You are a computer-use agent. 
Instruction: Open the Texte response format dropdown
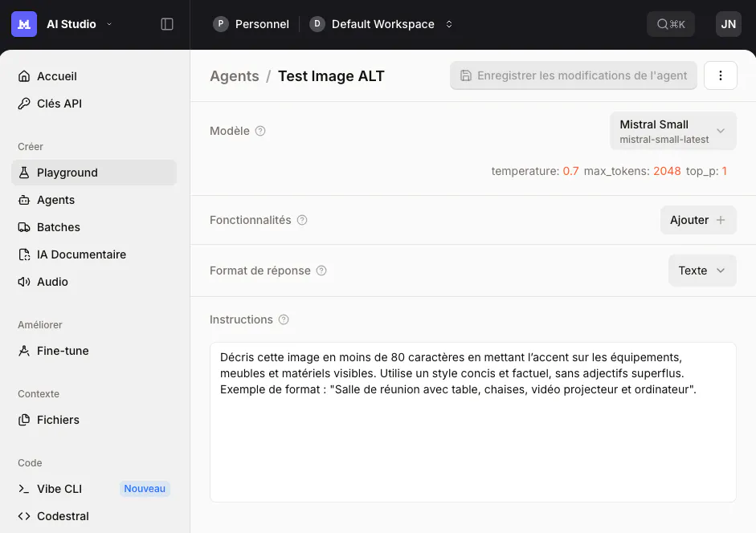point(702,271)
